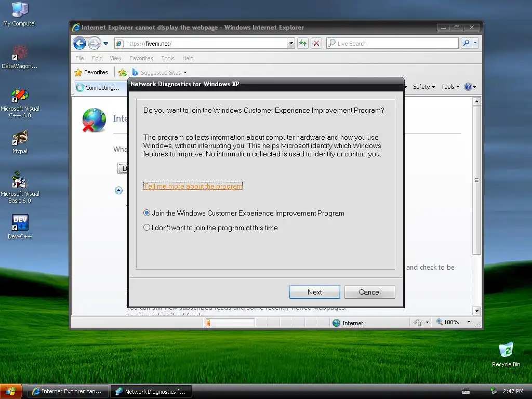Image resolution: width=532 pixels, height=399 pixels.
Task: Click the network tray icon near clock
Action: coord(494,391)
